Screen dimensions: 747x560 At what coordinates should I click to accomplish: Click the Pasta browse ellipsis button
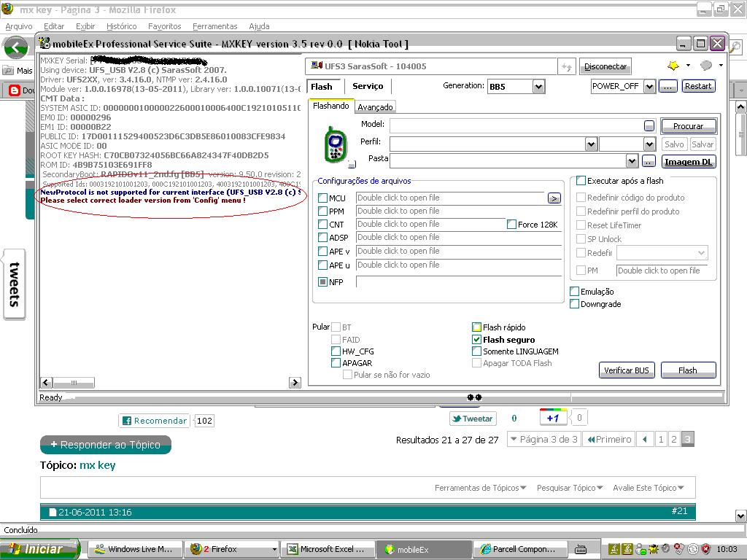pos(649,161)
